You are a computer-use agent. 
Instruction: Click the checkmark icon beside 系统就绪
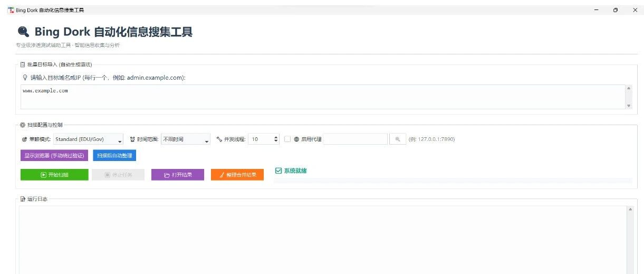pos(278,171)
